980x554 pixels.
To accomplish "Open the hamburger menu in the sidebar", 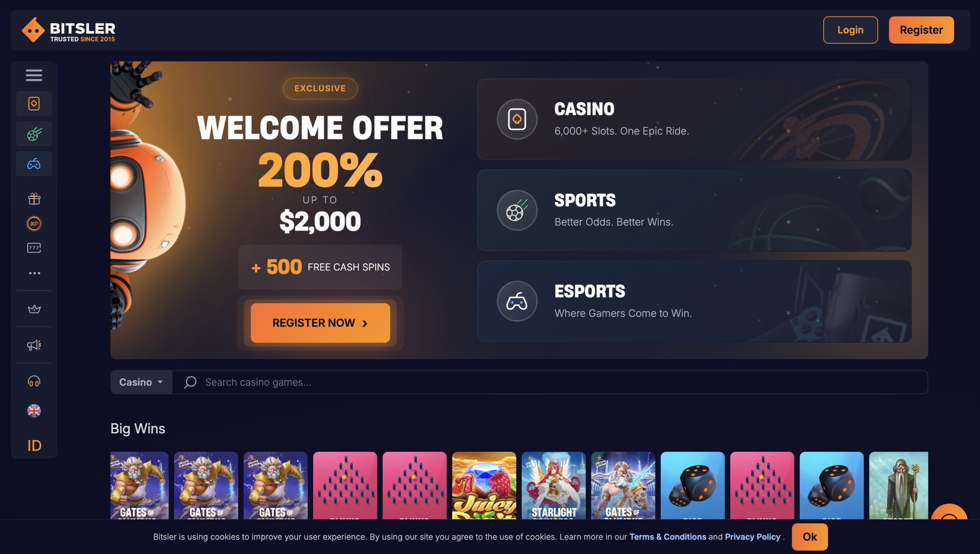I will coord(34,75).
